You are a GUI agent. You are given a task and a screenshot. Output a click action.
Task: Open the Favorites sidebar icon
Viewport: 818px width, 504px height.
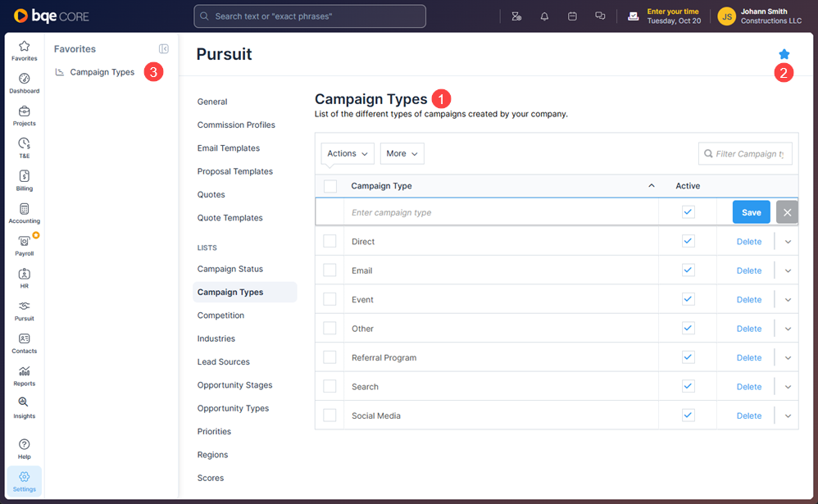coord(24,51)
